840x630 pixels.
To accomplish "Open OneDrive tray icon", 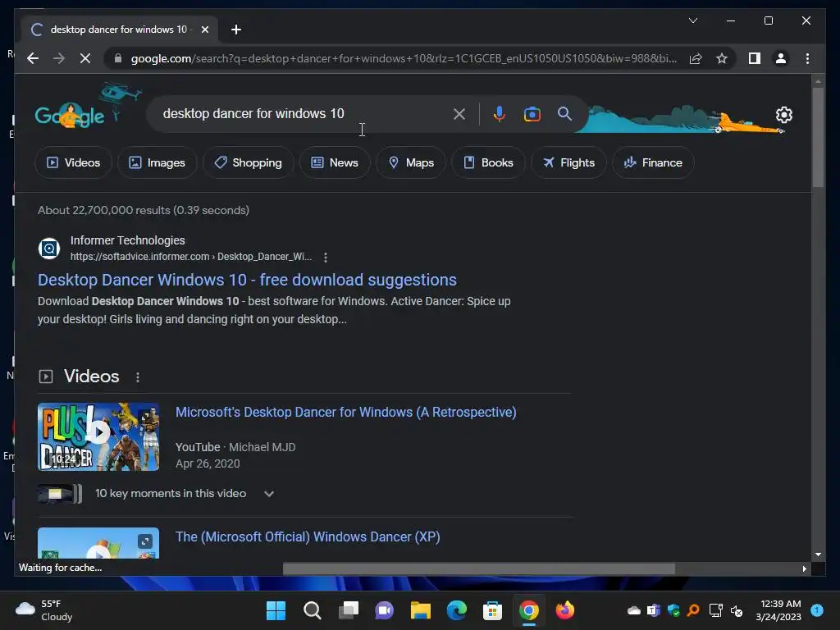I will (634, 610).
